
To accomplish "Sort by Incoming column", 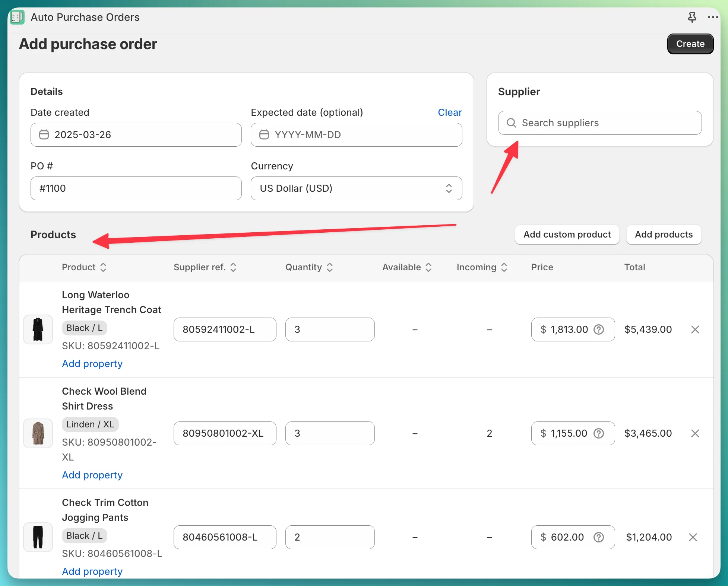I will 482,267.
